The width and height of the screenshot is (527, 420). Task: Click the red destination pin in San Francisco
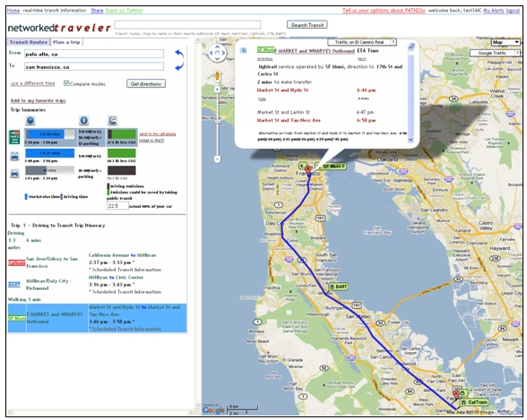point(308,169)
